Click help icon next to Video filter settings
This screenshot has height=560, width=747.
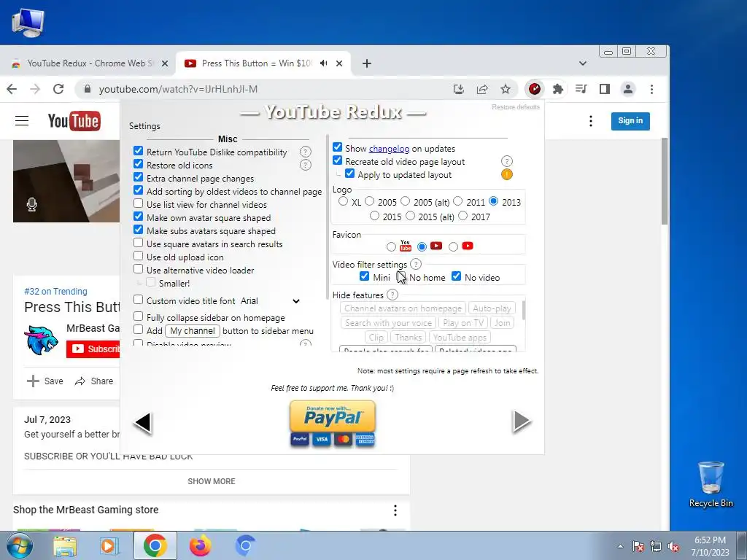[416, 264]
